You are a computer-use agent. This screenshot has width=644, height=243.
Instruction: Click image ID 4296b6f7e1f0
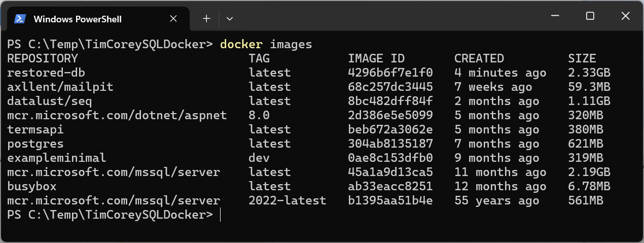(x=390, y=73)
